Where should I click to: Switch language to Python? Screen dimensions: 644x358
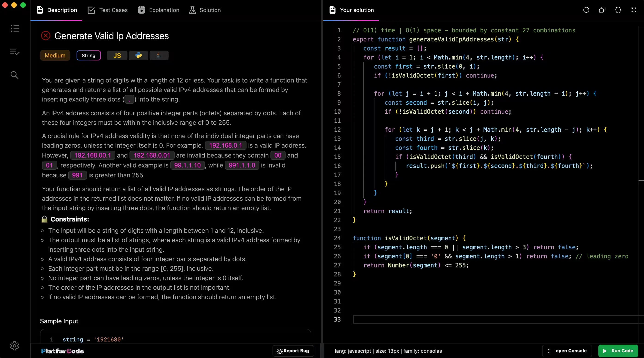coord(139,55)
